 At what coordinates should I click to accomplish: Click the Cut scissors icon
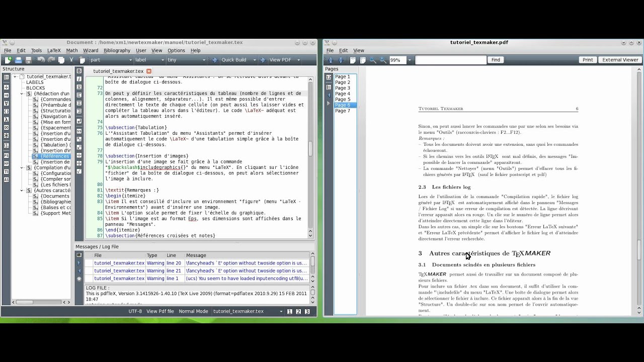(x=71, y=60)
